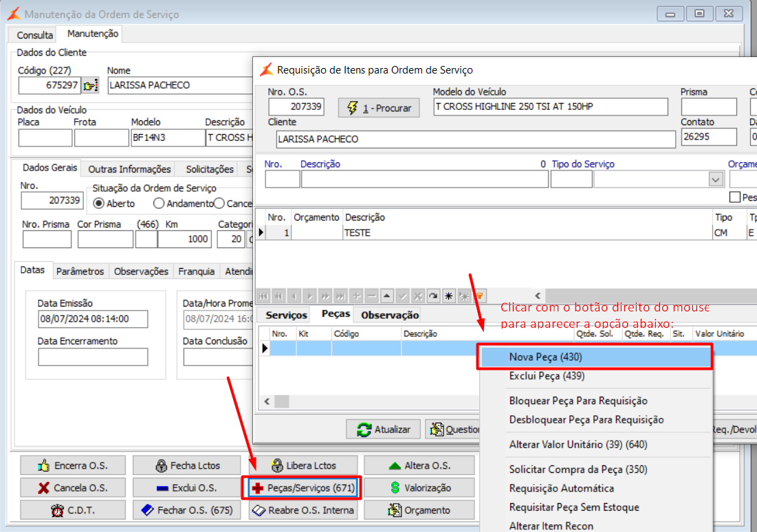Click the 1 - Procurar button

coord(378,108)
